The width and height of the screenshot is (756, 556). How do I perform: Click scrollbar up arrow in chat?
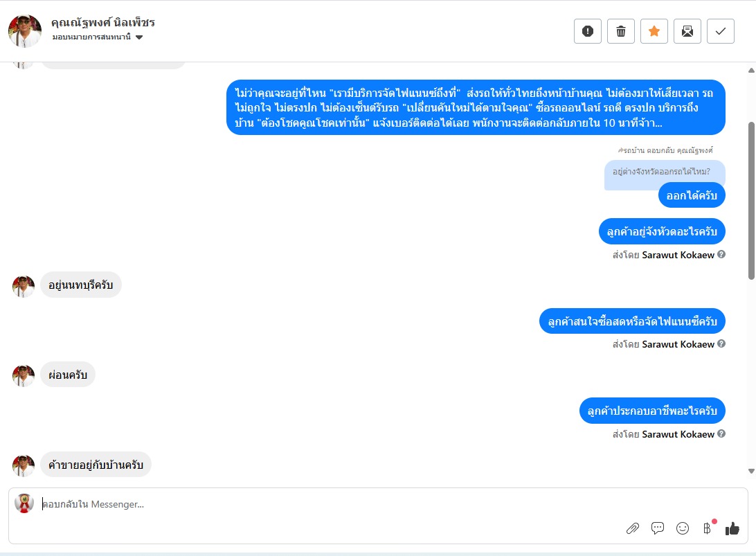click(751, 70)
